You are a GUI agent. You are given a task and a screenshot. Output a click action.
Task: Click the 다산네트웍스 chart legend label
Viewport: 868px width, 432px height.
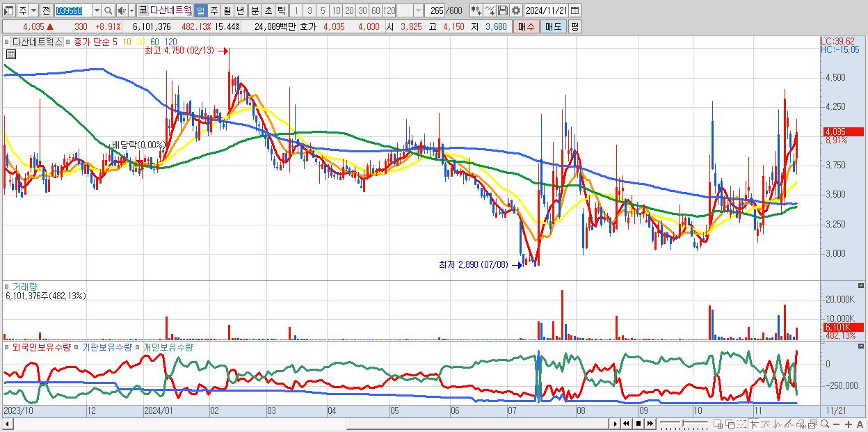(37, 42)
